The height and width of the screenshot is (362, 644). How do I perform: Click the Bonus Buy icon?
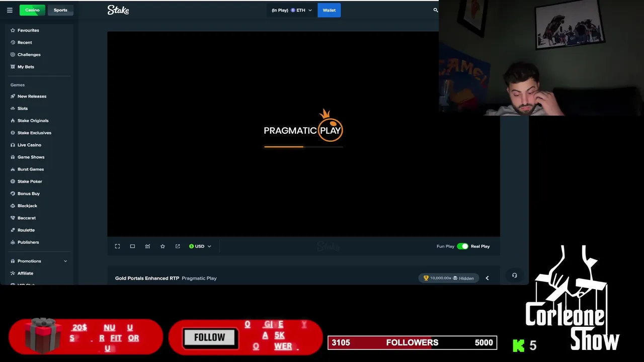[x=13, y=194]
